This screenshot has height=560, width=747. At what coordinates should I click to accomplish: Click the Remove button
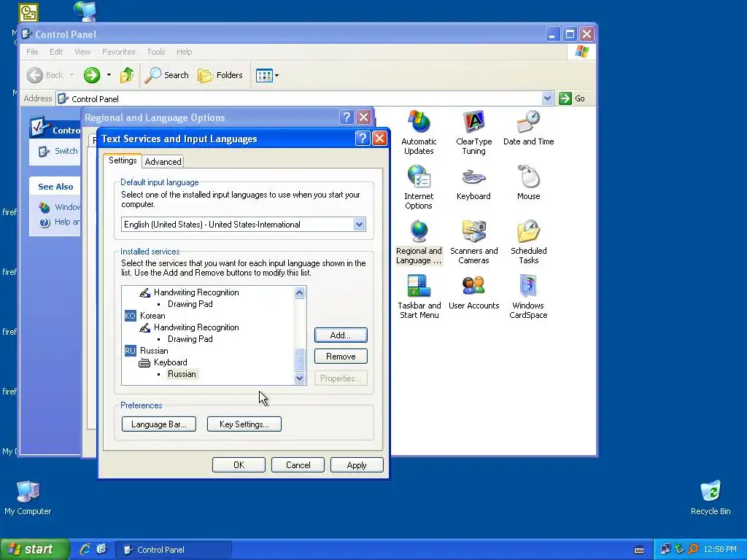pyautogui.click(x=341, y=357)
